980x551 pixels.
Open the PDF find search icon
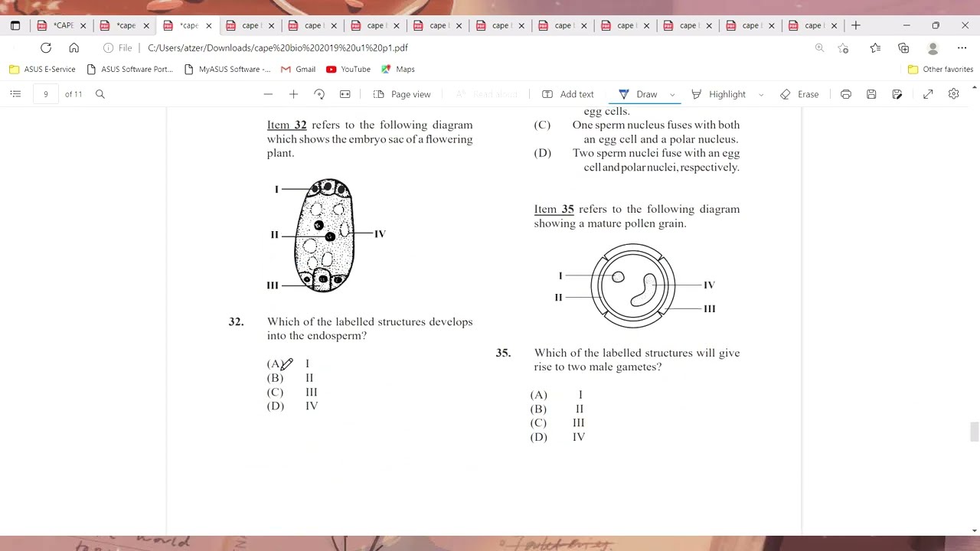(100, 94)
